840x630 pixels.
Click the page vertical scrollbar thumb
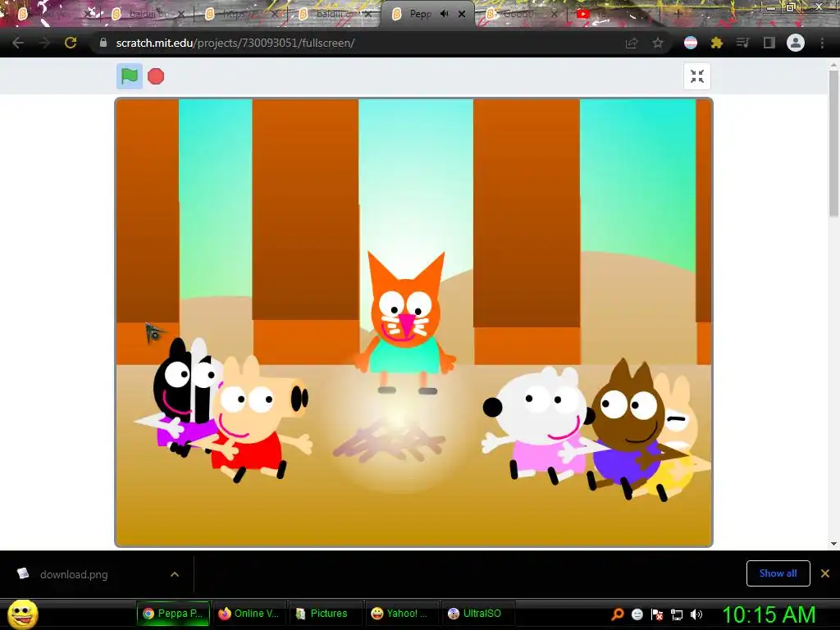point(833,142)
